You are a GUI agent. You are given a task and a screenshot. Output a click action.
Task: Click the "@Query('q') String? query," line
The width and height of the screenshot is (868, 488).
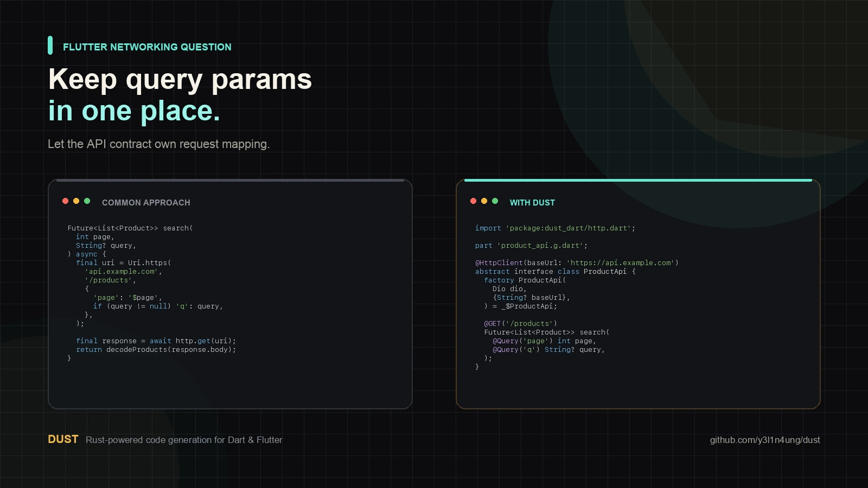click(x=548, y=350)
